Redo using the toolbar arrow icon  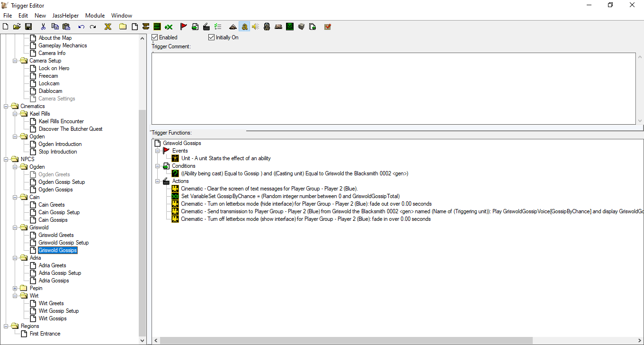[x=93, y=27]
